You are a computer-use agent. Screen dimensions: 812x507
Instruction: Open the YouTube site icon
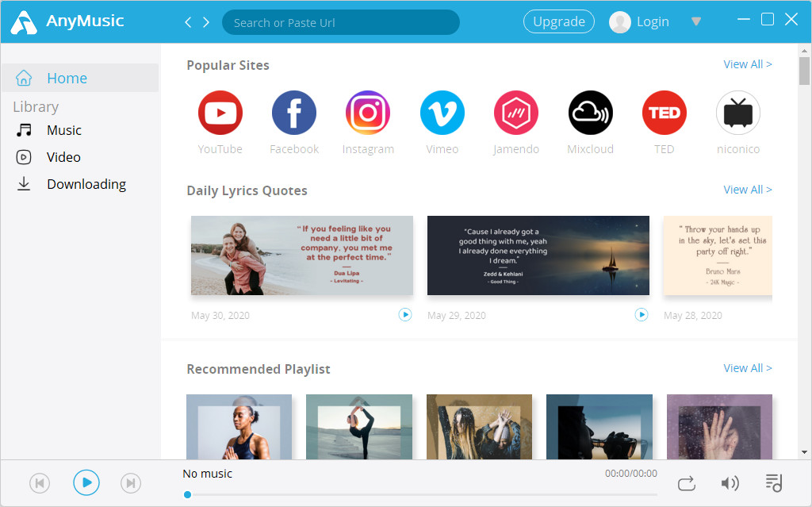[220, 113]
